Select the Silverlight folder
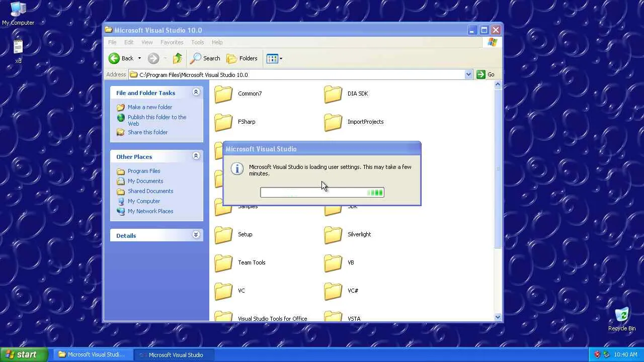The image size is (644, 362). (x=347, y=235)
